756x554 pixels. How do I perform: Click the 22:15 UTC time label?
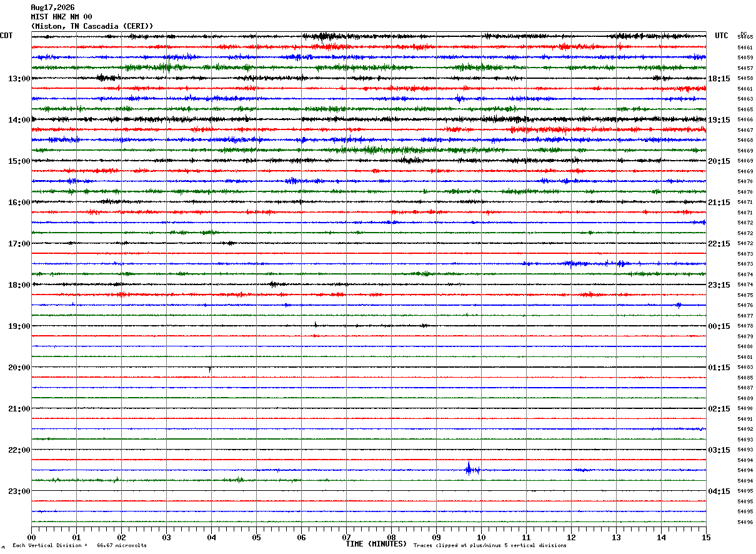coord(719,243)
